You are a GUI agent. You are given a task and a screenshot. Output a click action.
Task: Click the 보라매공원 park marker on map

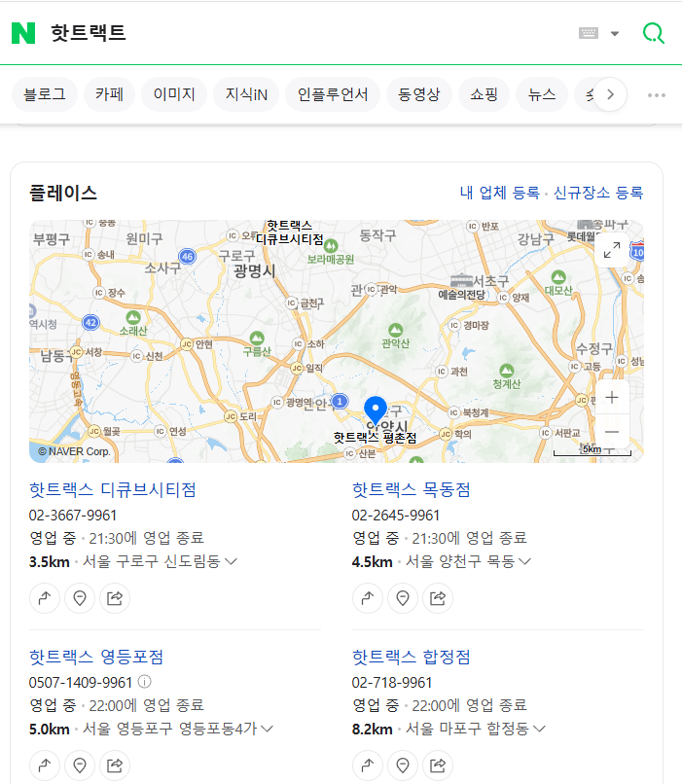(x=331, y=246)
